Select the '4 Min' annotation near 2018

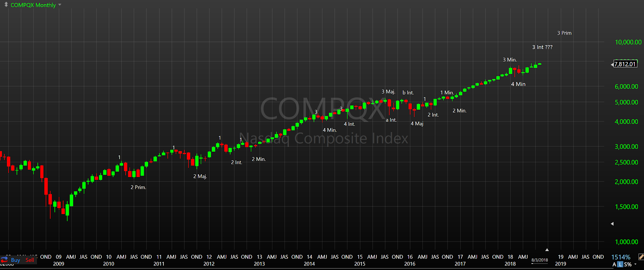(x=518, y=84)
